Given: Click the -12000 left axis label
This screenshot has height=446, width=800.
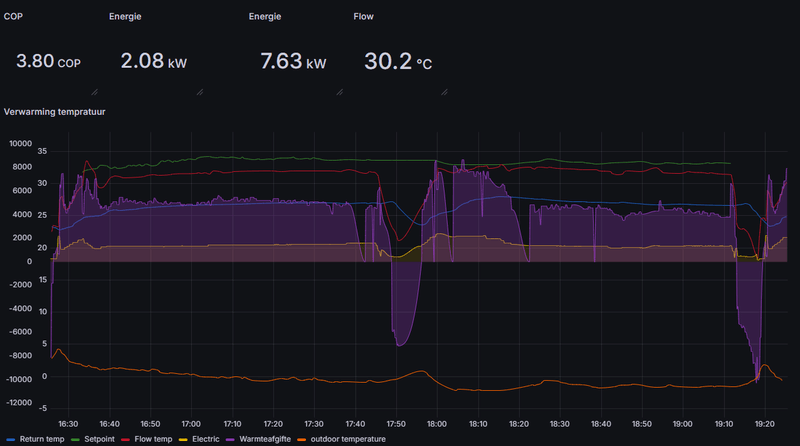Looking at the screenshot, I should (19, 403).
